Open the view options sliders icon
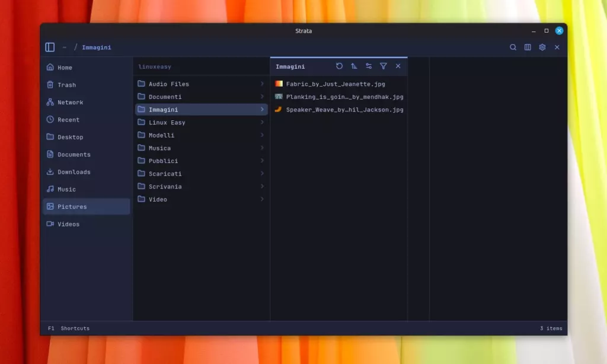607x364 pixels. tap(369, 66)
